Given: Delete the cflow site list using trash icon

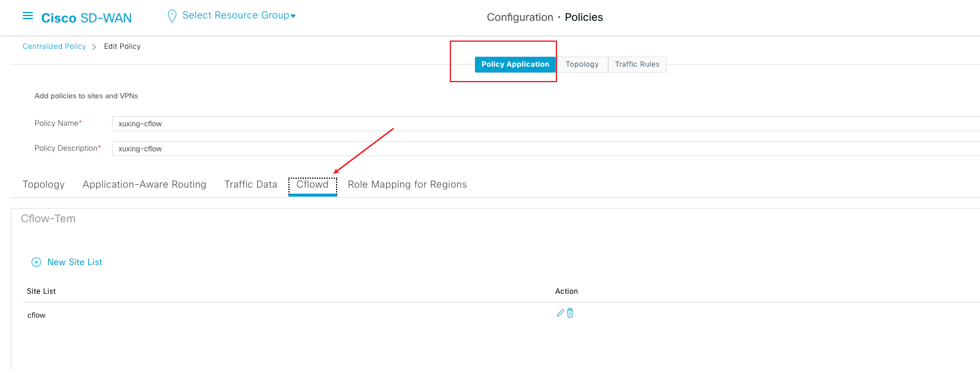Looking at the screenshot, I should pyautogui.click(x=570, y=313).
